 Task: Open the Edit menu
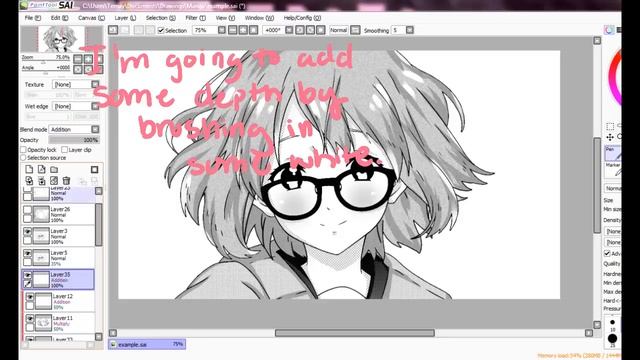pos(59,18)
